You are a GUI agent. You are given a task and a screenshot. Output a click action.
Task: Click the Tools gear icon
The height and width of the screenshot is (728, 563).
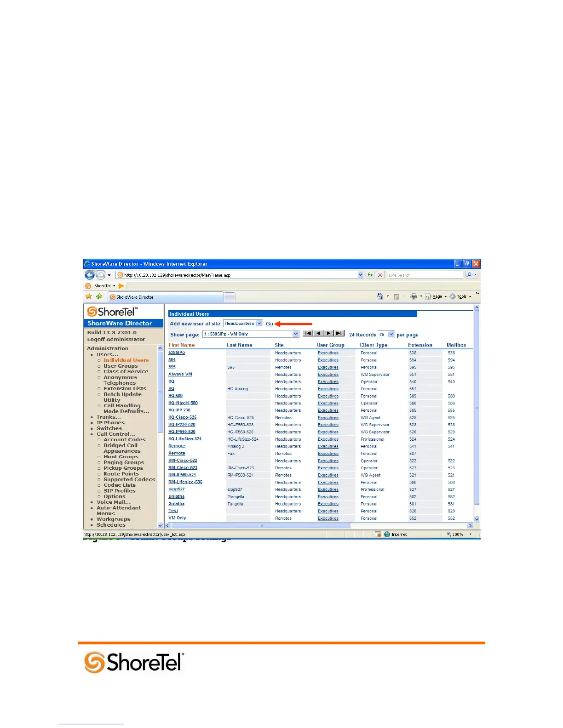pyautogui.click(x=453, y=296)
